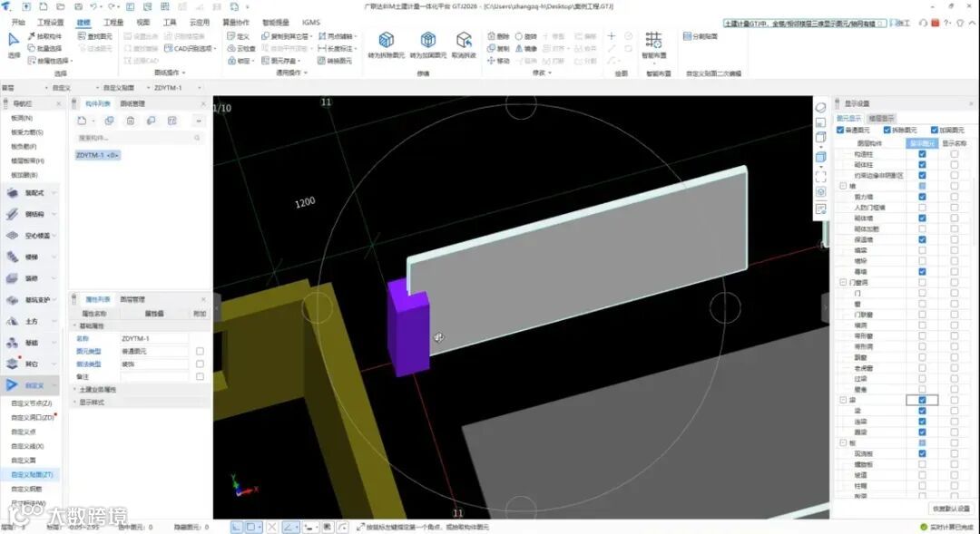Viewport: 980px width, 534px height.
Task: Click the orbit view icon beside viewport
Action: click(820, 107)
